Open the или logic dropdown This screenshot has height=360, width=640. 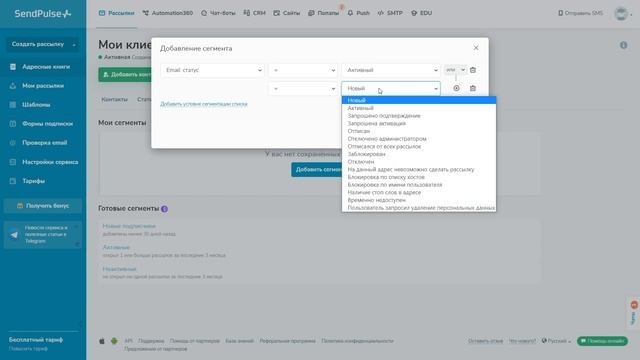pyautogui.click(x=455, y=70)
